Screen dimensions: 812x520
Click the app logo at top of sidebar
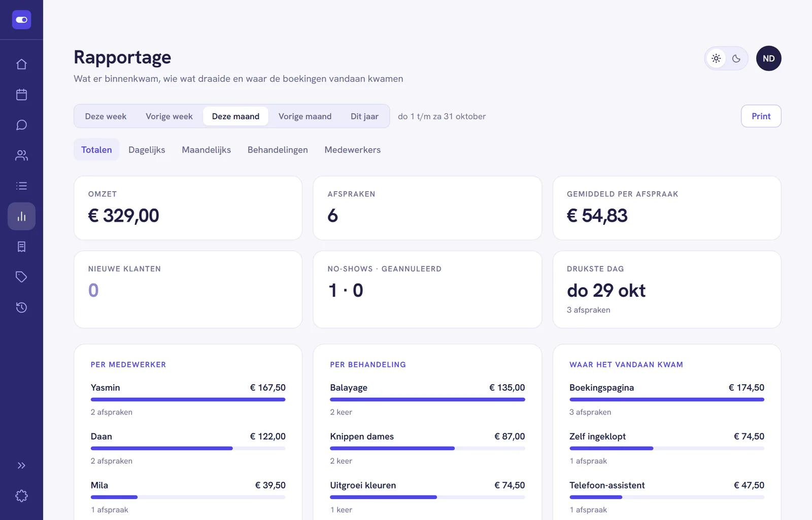click(21, 20)
